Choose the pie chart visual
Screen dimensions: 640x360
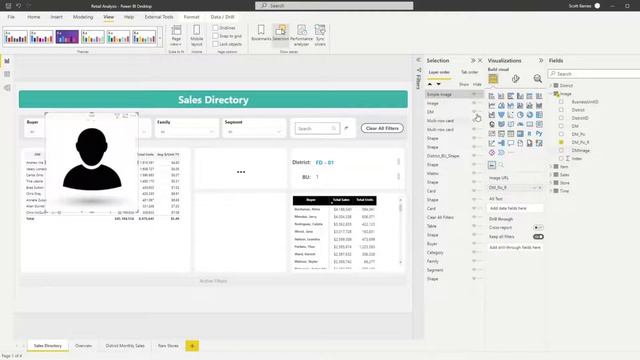pyautogui.click(x=520, y=115)
